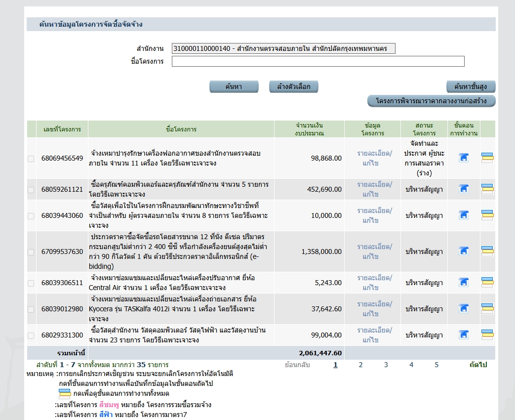The width and height of the screenshot is (515, 420).
Task: Click the ล้างตัวเลือก clear button
Action: pos(293,86)
